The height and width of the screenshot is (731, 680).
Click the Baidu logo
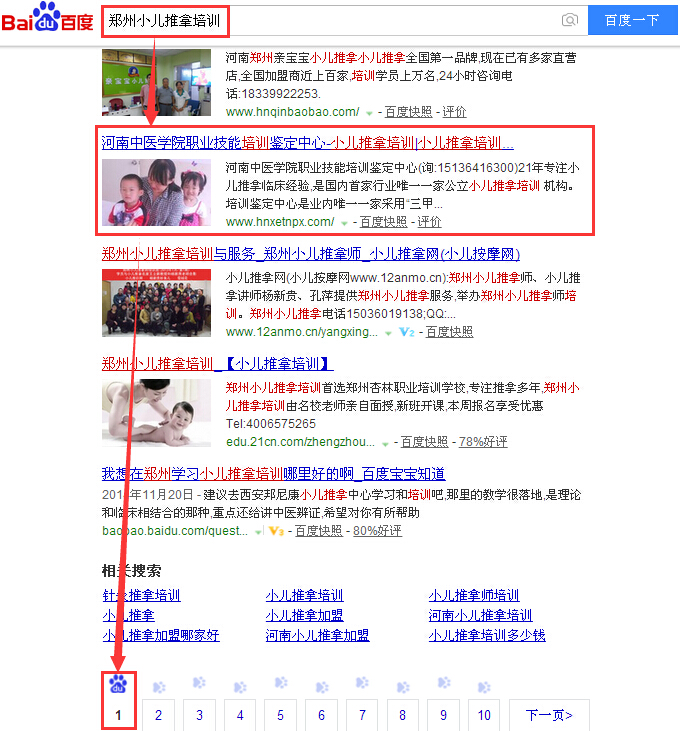(x=47, y=18)
